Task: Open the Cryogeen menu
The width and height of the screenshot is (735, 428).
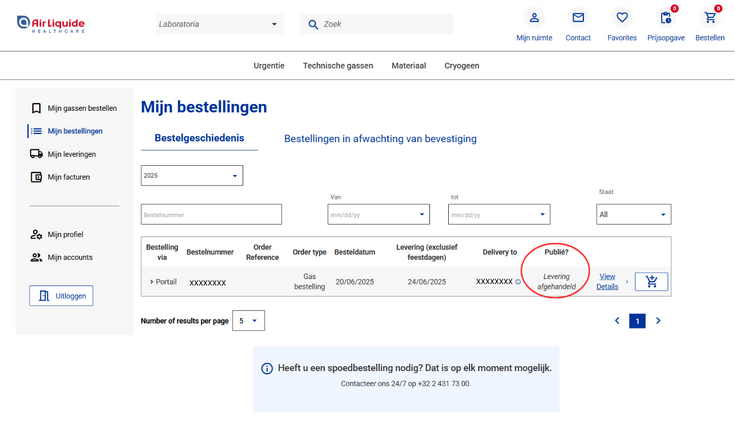Action: (462, 66)
